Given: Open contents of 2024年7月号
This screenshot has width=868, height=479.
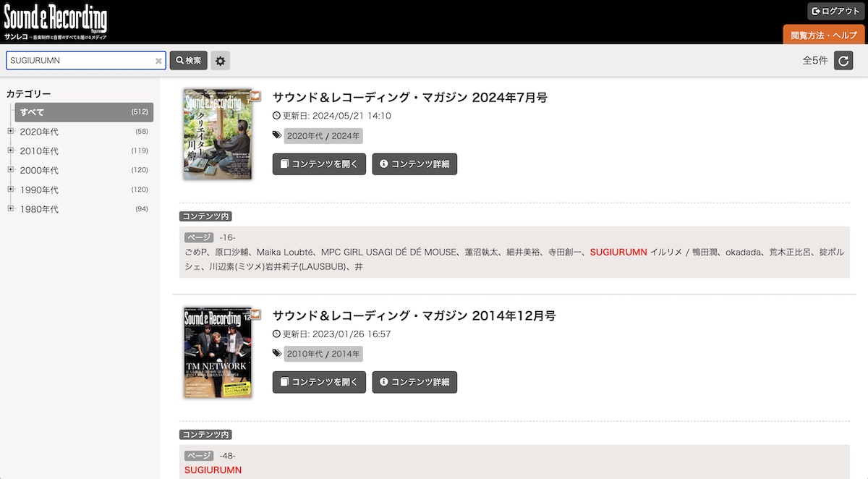Looking at the screenshot, I should pos(319,164).
